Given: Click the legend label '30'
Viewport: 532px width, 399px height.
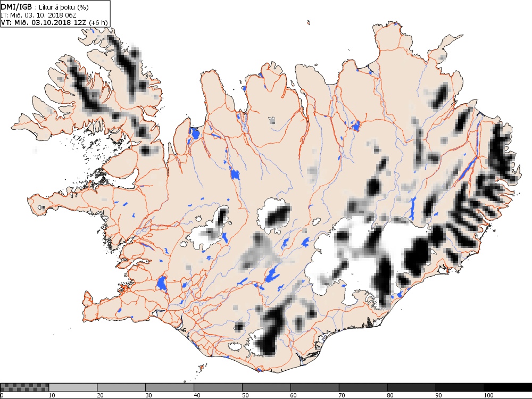Looking at the screenshot, I should pos(148,395).
